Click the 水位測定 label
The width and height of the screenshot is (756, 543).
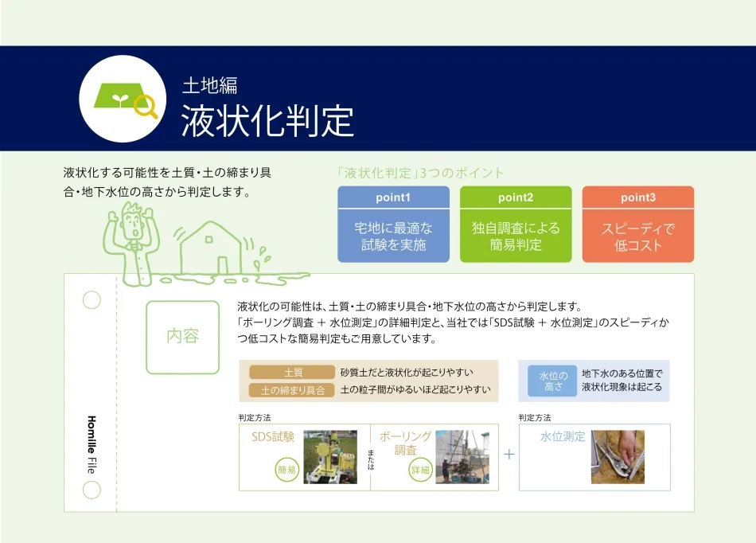click(x=563, y=437)
